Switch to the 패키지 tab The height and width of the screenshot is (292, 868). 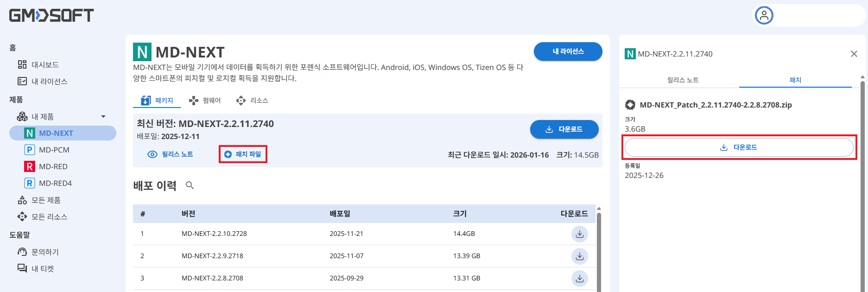coord(157,100)
